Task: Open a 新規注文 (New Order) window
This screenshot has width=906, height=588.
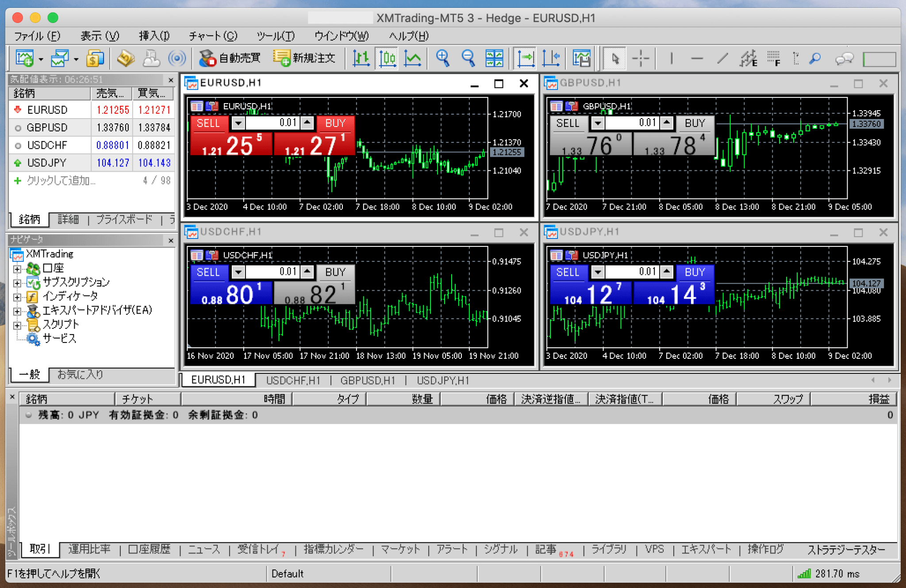Action: [x=305, y=58]
